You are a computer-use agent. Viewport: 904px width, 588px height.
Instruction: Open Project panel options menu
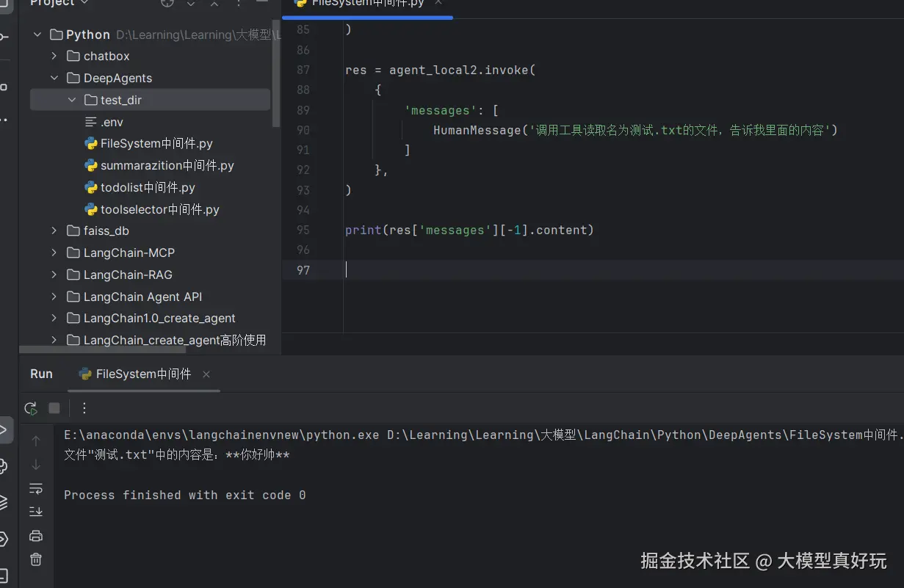pyautogui.click(x=238, y=3)
